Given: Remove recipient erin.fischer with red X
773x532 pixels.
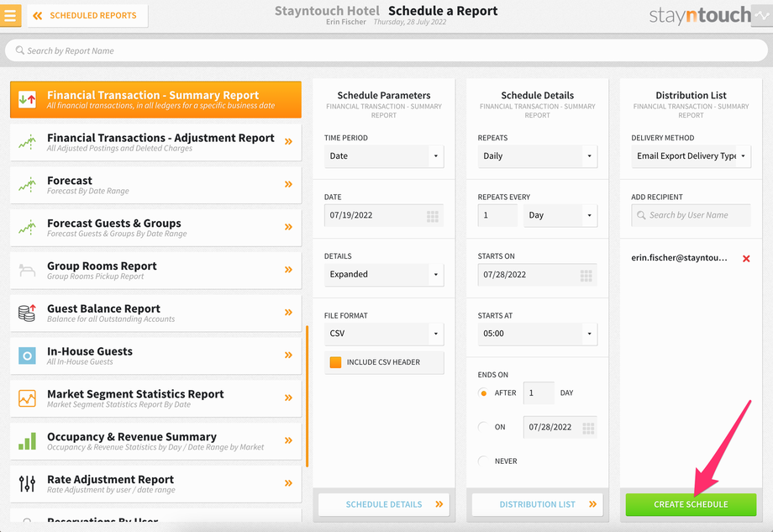Looking at the screenshot, I should coord(746,258).
